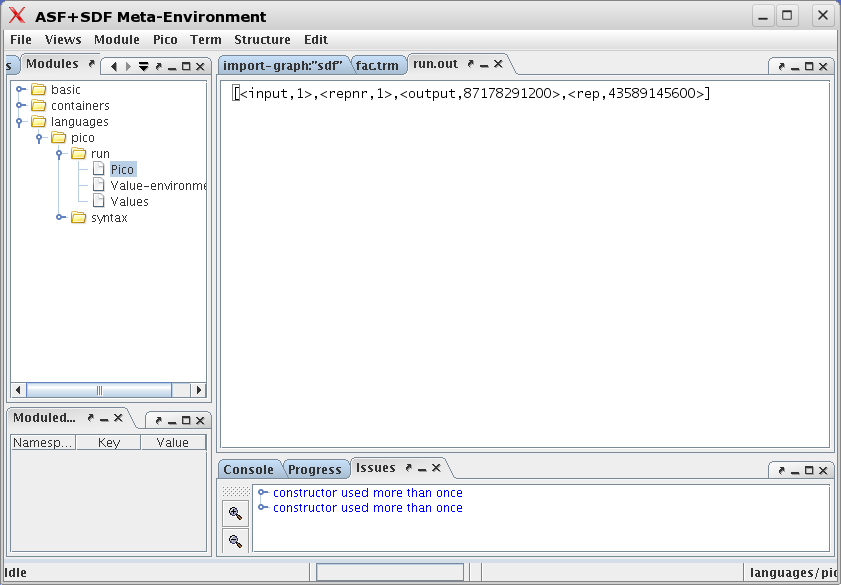This screenshot has width=841, height=585.
Task: Click the back navigation arrow in Modules toolbar
Action: pos(113,63)
